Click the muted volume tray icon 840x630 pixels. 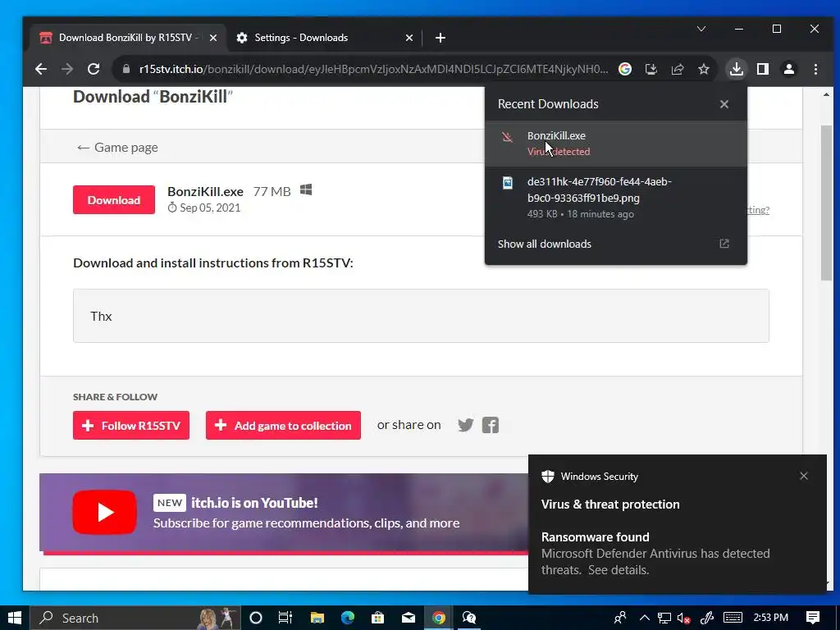pyautogui.click(x=683, y=619)
